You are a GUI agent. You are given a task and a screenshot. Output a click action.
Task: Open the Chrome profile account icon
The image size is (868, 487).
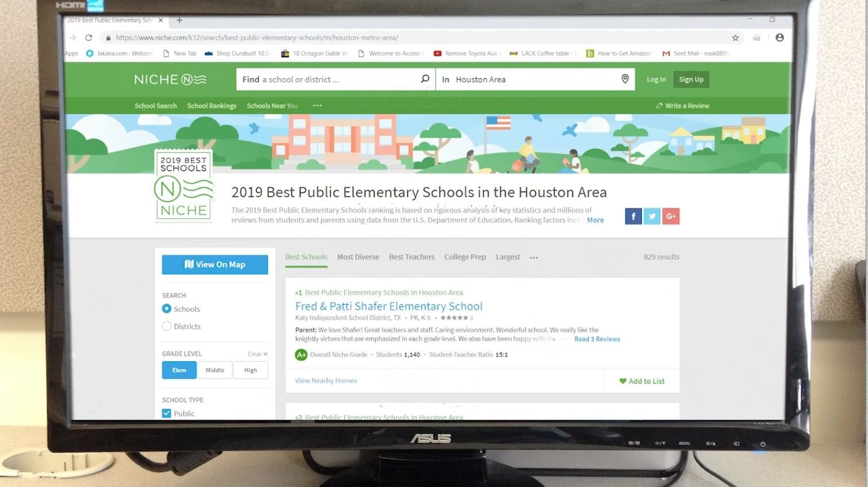tap(780, 37)
